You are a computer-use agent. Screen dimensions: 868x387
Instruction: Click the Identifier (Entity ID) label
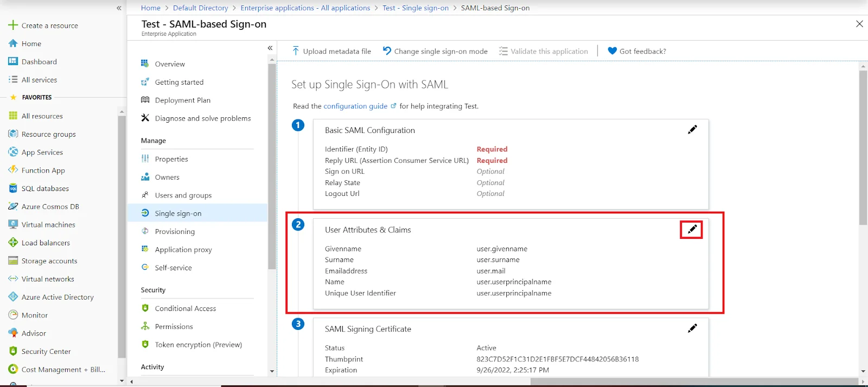(356, 149)
